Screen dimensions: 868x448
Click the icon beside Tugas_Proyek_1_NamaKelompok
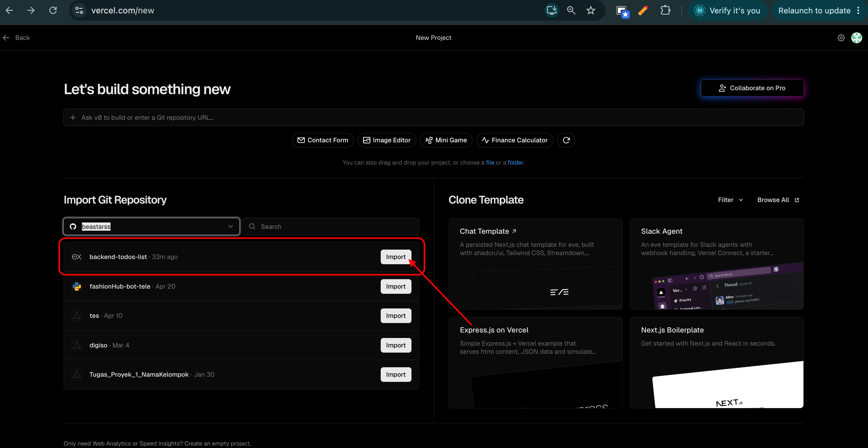[77, 375]
